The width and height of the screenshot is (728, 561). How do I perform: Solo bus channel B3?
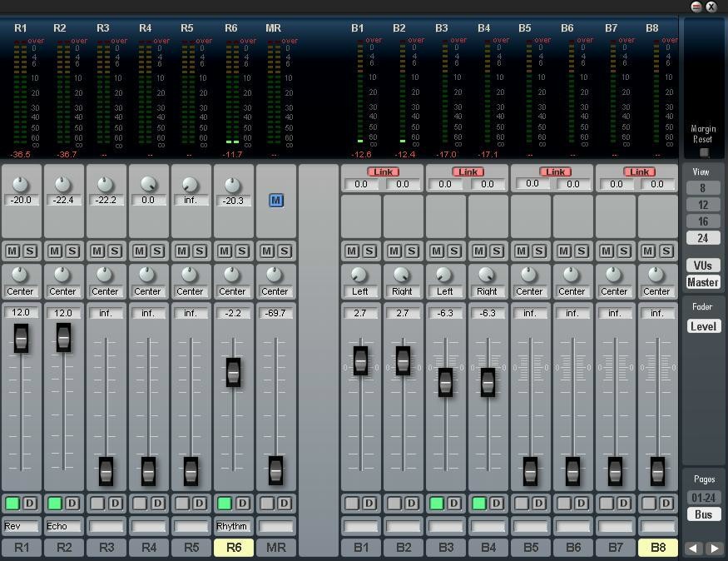(x=454, y=251)
